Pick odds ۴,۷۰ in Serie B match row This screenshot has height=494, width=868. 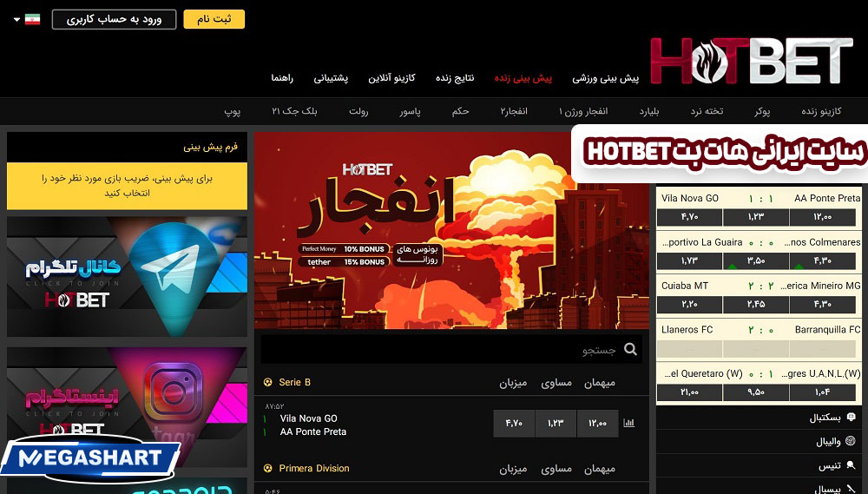point(514,423)
